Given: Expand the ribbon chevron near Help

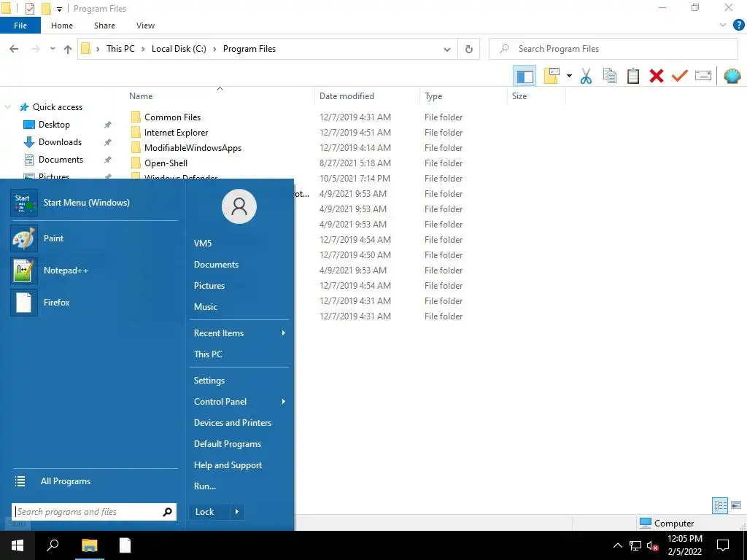Looking at the screenshot, I should point(723,26).
